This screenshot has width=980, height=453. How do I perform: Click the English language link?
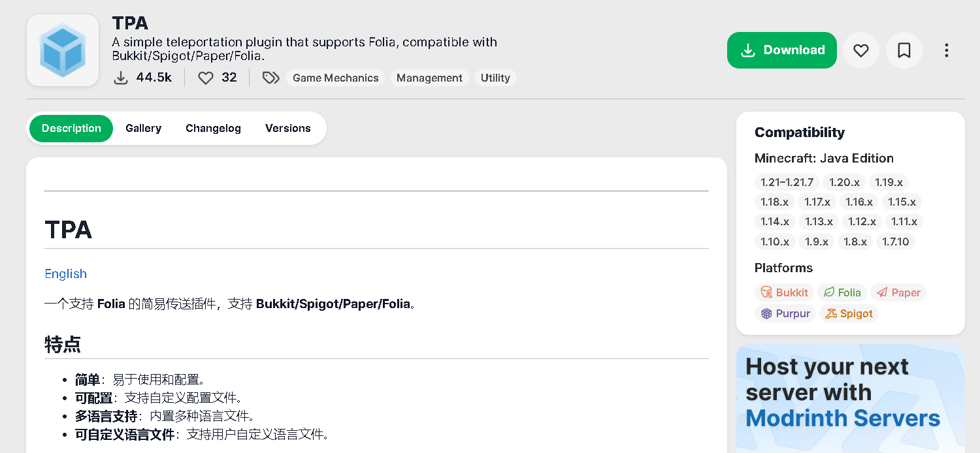pyautogui.click(x=65, y=273)
